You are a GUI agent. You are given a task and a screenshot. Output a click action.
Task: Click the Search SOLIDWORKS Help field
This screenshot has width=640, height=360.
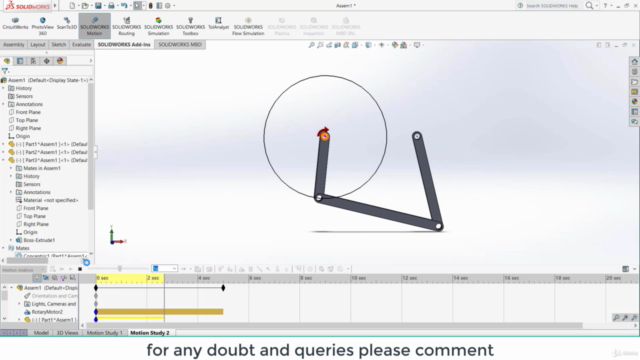click(551, 6)
